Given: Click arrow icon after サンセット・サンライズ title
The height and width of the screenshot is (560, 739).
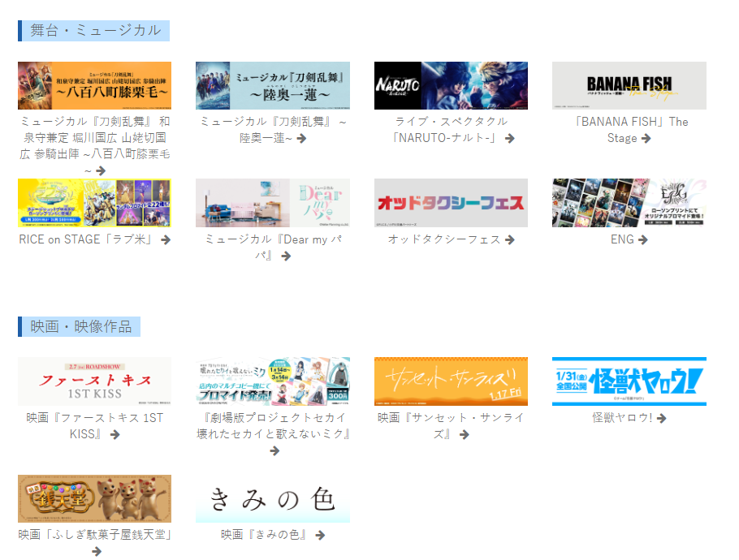Looking at the screenshot, I should point(465,435).
